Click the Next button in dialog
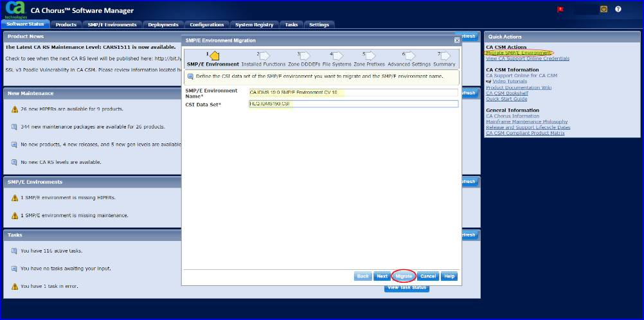Screen dimensions: 644x320 click(x=382, y=276)
